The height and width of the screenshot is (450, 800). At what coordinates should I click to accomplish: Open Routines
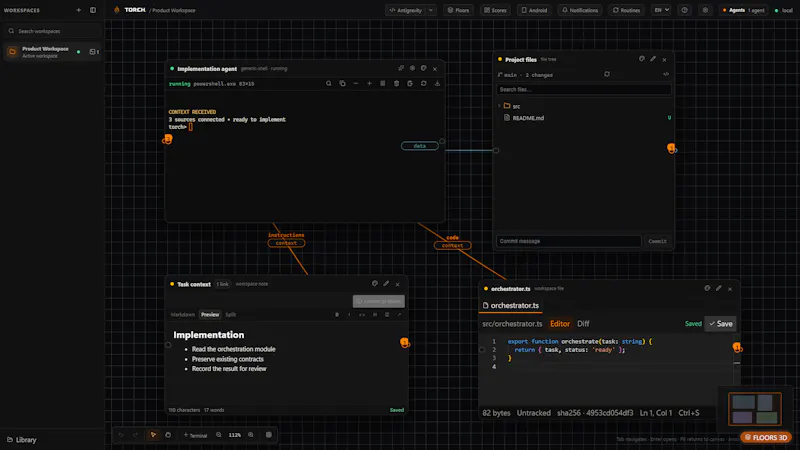point(627,10)
